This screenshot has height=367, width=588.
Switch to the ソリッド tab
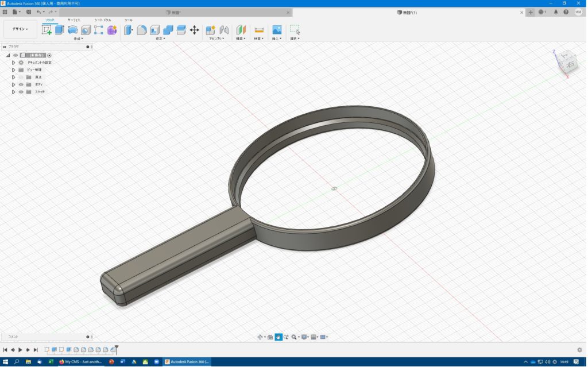[x=50, y=20]
